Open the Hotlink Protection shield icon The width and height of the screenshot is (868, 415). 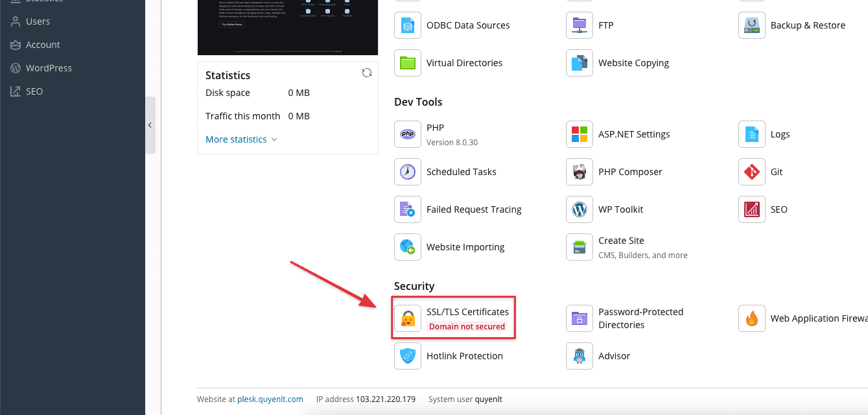pos(408,356)
